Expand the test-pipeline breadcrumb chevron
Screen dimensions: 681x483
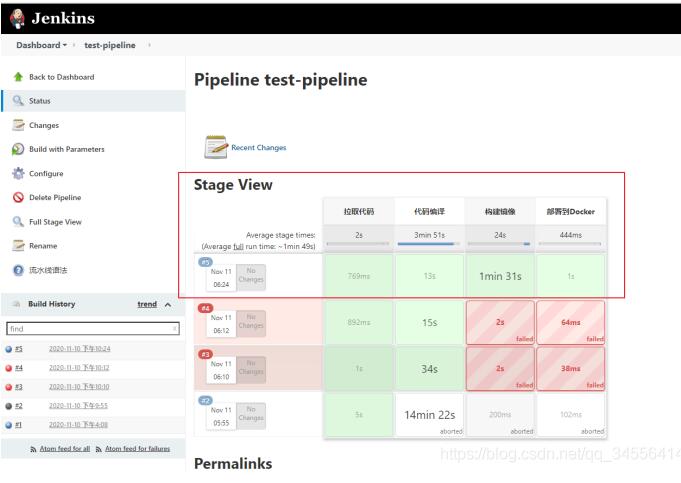pos(149,46)
